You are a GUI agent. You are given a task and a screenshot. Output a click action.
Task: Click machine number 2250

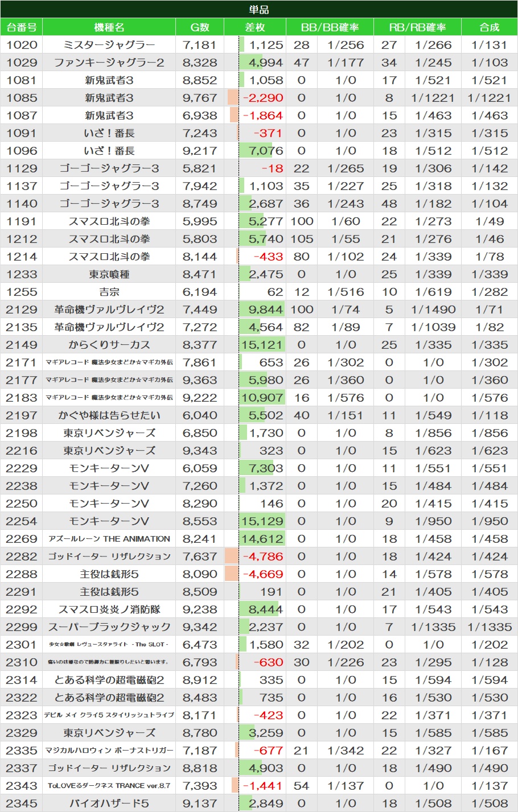point(22,504)
